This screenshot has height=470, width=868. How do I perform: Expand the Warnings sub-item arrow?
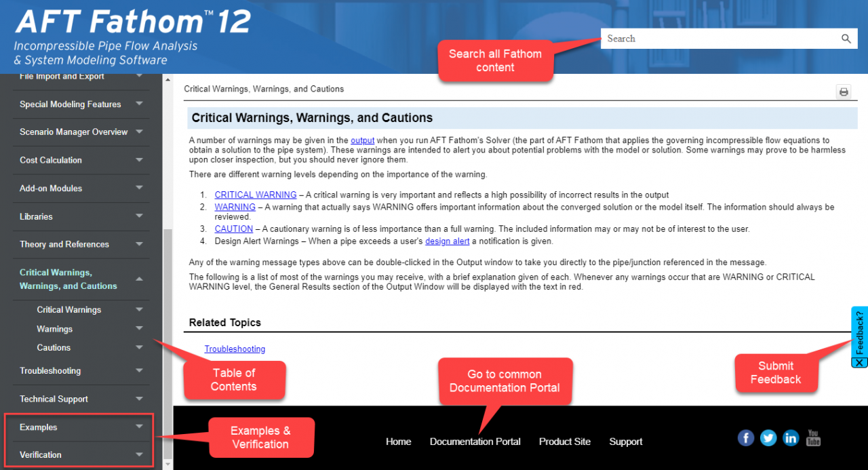(x=139, y=328)
